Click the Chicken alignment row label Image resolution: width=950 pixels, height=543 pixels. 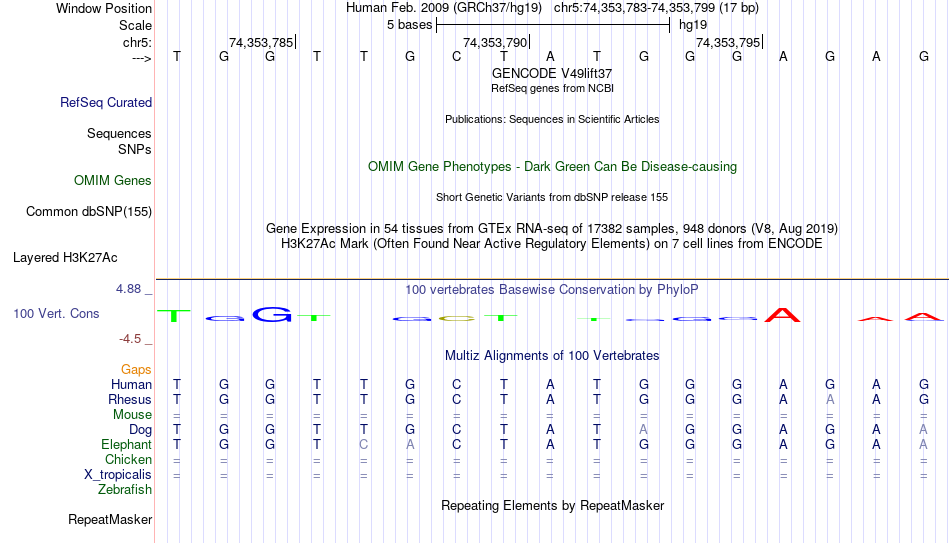tap(128, 459)
